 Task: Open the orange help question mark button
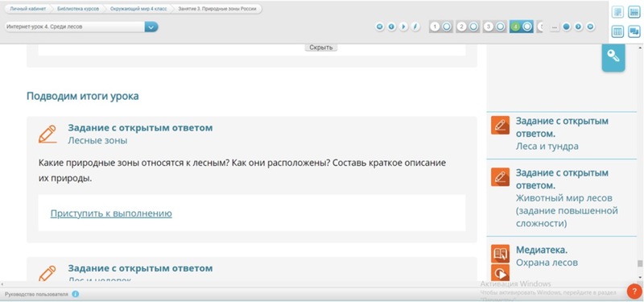[x=634, y=292]
